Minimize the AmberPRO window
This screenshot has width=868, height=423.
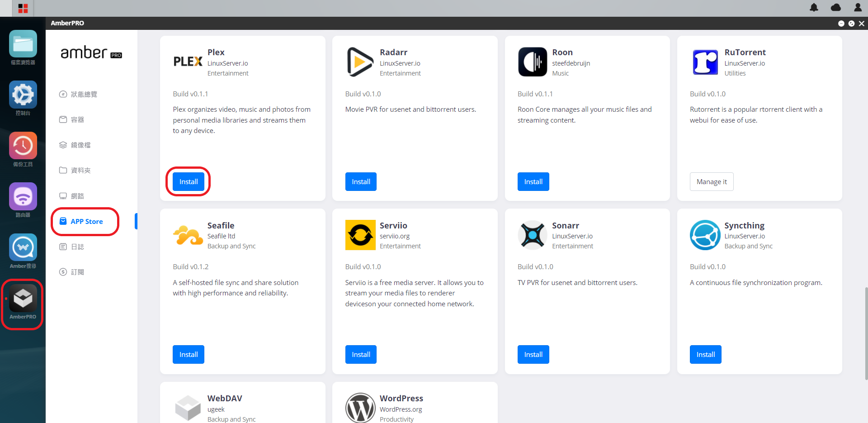(841, 24)
